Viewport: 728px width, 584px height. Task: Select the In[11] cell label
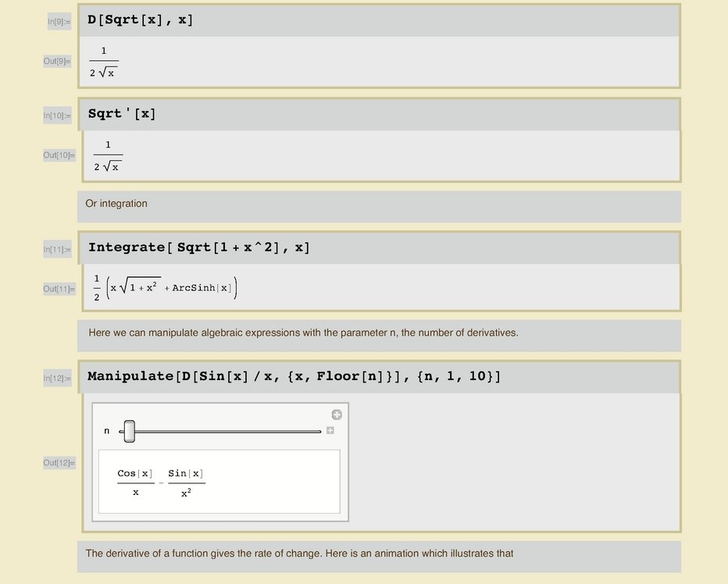(x=57, y=250)
